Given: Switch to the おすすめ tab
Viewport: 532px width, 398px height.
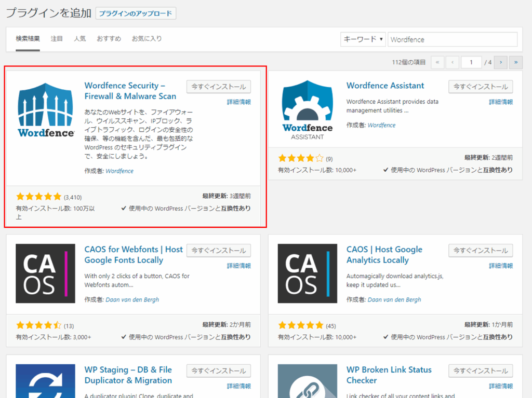Looking at the screenshot, I should pyautogui.click(x=109, y=38).
